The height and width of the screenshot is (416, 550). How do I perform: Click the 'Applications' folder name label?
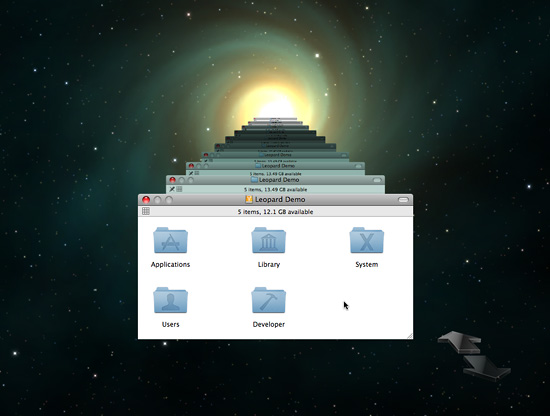coord(170,264)
